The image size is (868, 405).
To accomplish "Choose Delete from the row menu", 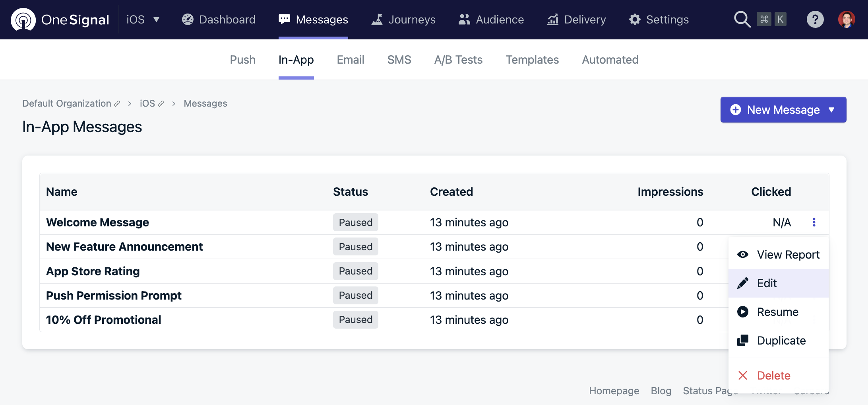I will point(779,376).
